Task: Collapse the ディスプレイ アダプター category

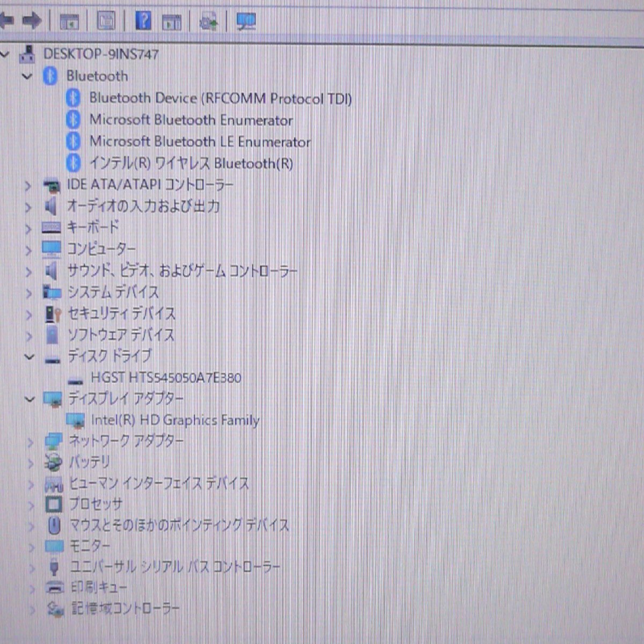Action: [x=30, y=399]
